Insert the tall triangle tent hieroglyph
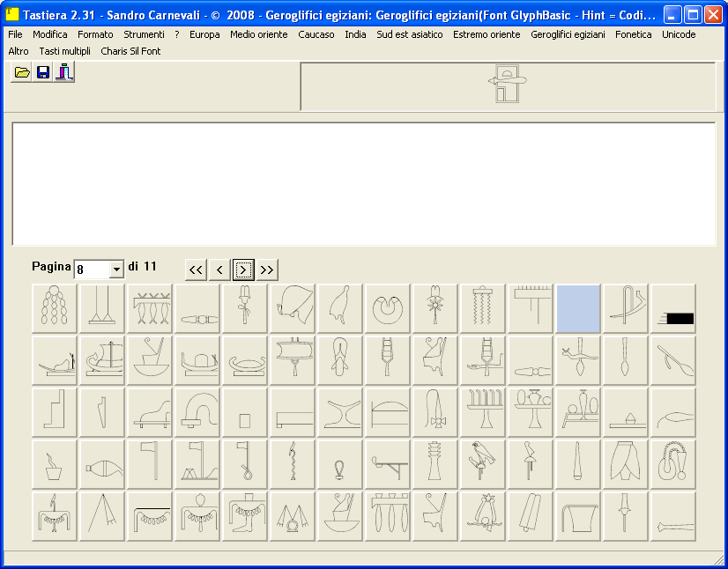The image size is (728, 569). coord(102,516)
